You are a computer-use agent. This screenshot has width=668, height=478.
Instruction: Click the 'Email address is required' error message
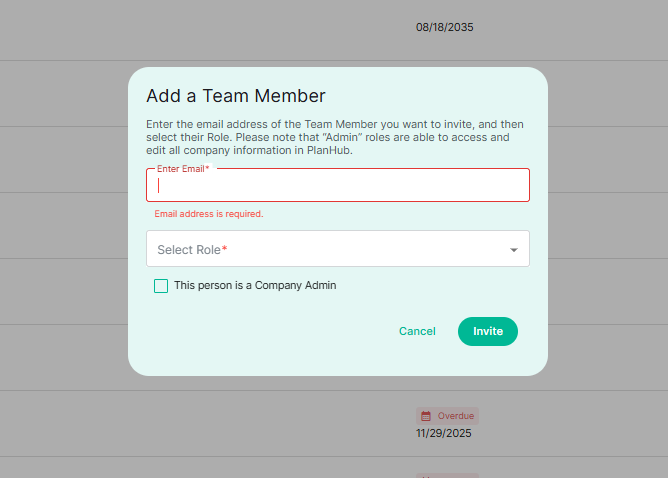209,214
